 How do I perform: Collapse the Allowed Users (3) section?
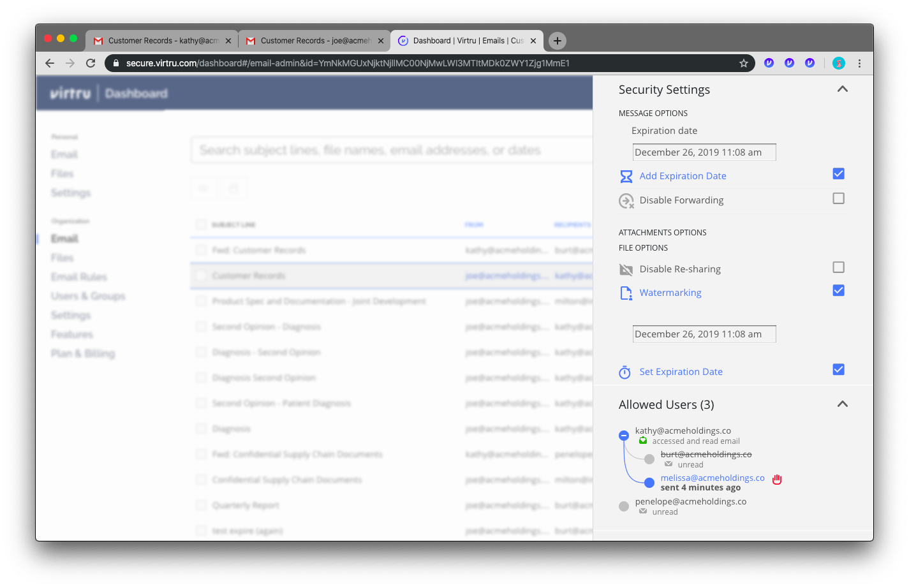[x=843, y=404]
